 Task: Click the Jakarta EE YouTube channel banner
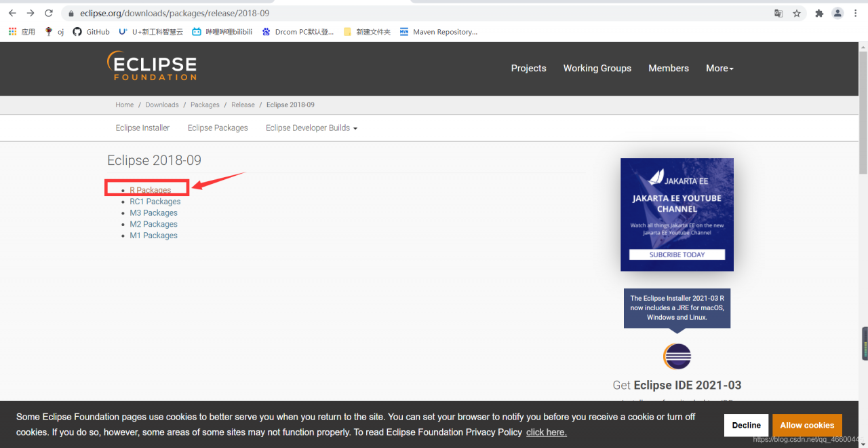(677, 214)
